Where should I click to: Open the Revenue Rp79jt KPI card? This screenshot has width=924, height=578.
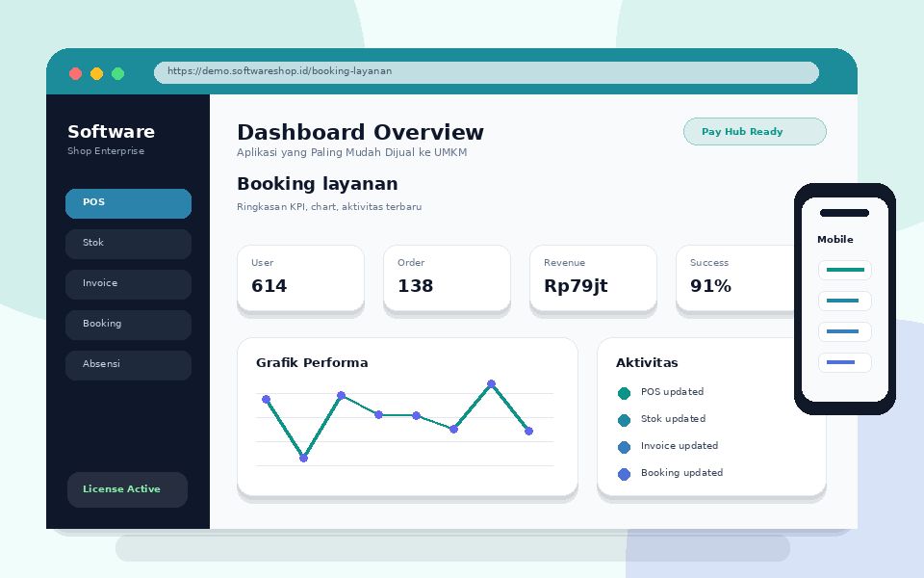(x=593, y=277)
